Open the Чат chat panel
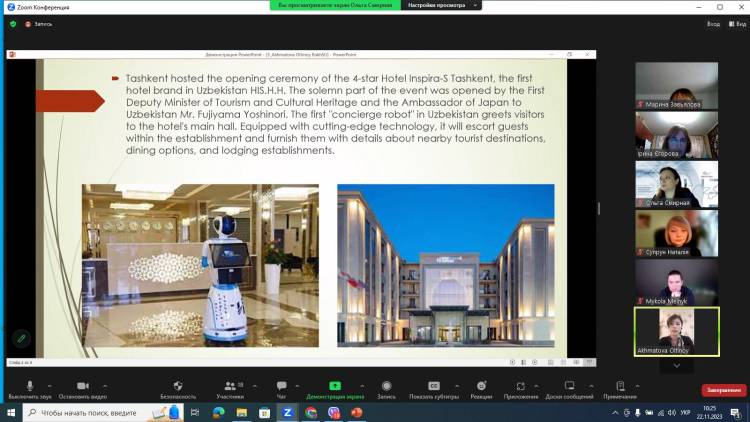750x422 pixels. [x=281, y=386]
